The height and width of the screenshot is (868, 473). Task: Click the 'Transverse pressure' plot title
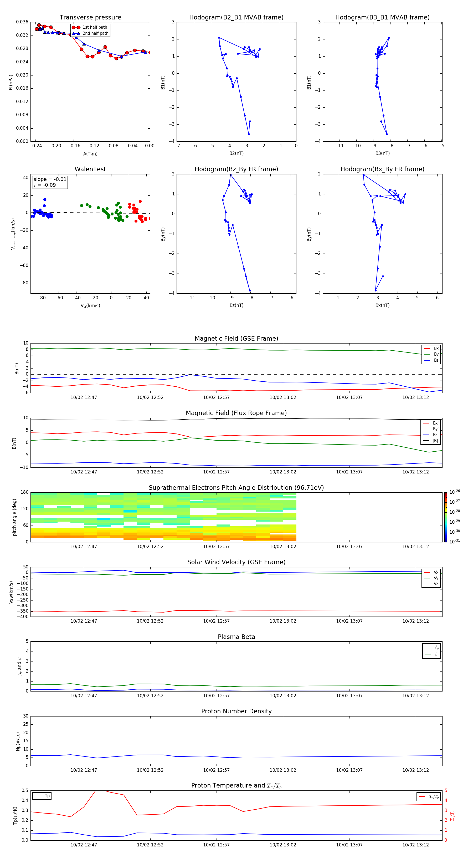click(90, 18)
